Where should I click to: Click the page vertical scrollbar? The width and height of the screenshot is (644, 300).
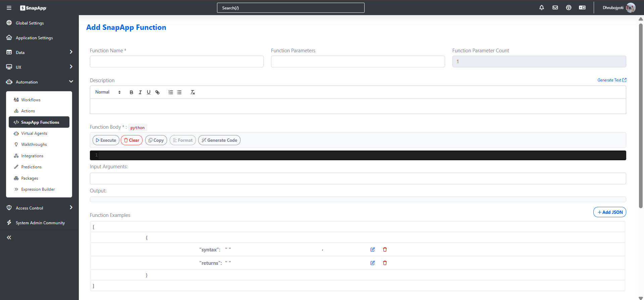pyautogui.click(x=641, y=116)
